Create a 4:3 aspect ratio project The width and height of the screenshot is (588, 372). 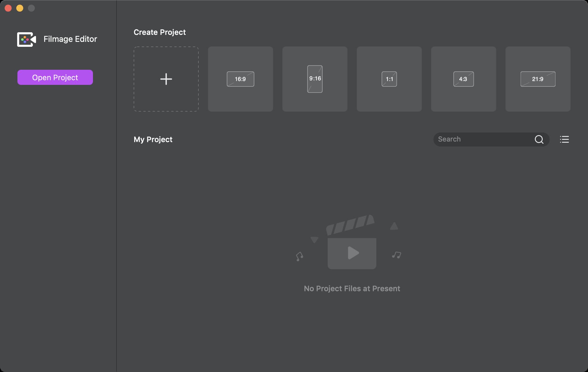coord(464,79)
